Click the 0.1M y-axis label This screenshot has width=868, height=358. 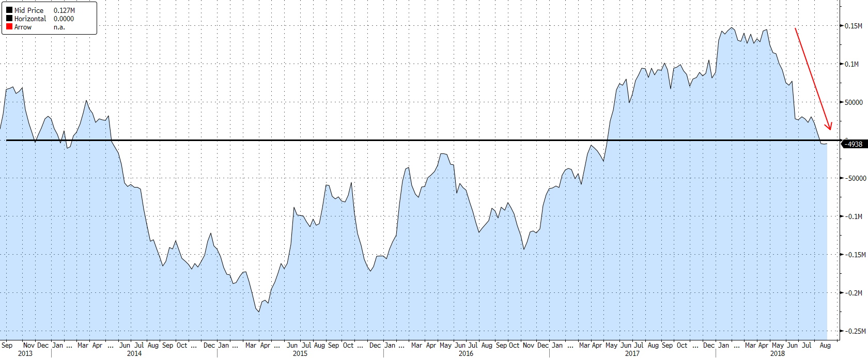click(x=851, y=64)
